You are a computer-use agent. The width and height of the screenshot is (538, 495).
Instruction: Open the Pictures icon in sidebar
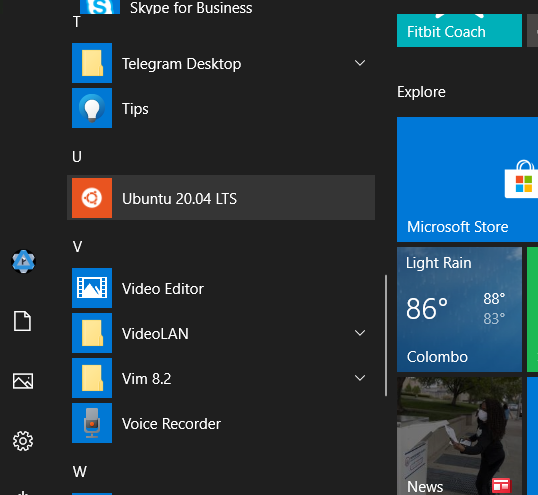pos(23,381)
